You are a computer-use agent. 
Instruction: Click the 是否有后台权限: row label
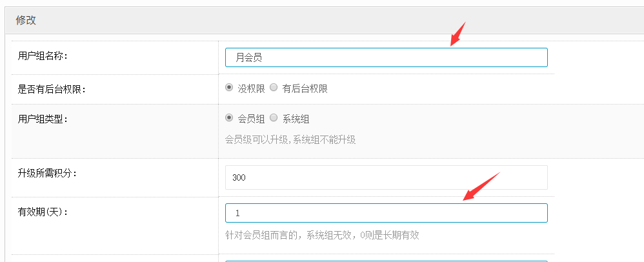click(x=52, y=89)
